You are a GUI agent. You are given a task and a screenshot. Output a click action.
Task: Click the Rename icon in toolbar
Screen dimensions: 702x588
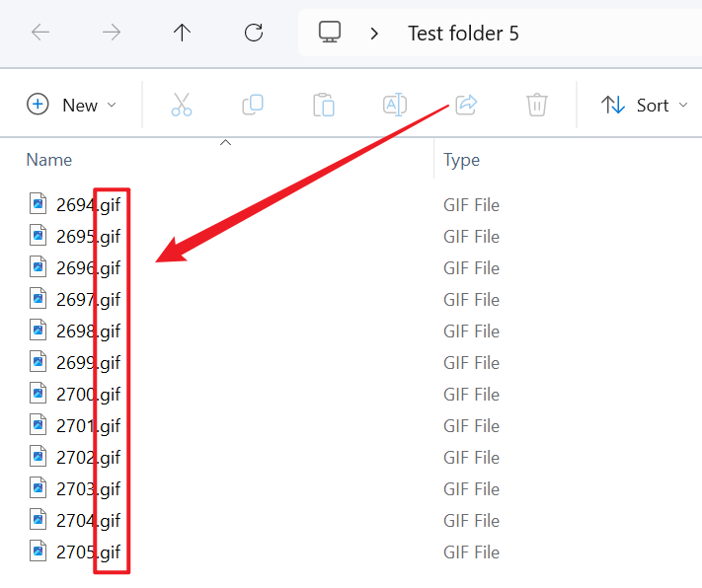395,105
